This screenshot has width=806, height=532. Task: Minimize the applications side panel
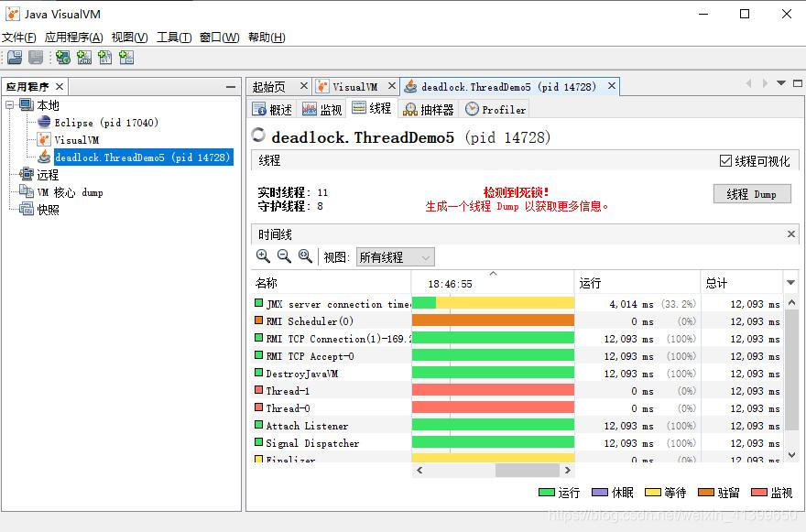[231, 87]
